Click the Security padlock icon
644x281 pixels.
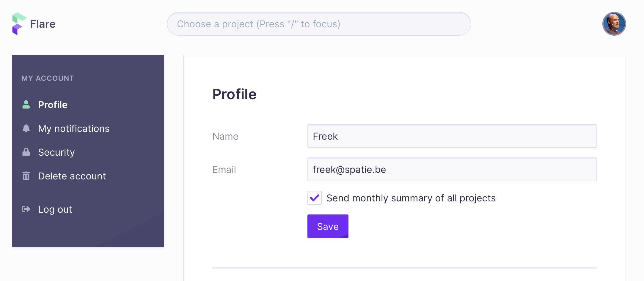26,152
